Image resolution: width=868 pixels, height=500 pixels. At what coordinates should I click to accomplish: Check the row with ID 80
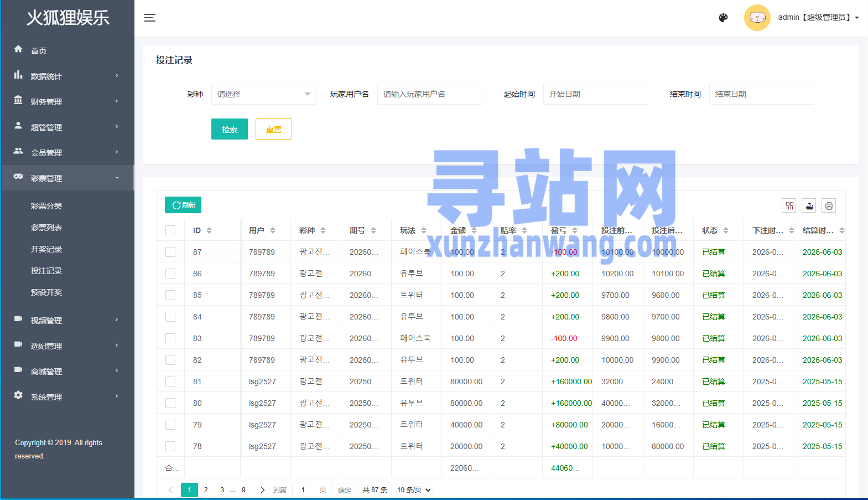point(170,403)
